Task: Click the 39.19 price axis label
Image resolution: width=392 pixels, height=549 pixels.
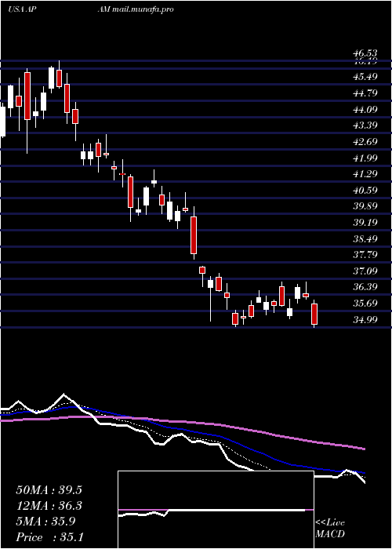Action: [365, 222]
